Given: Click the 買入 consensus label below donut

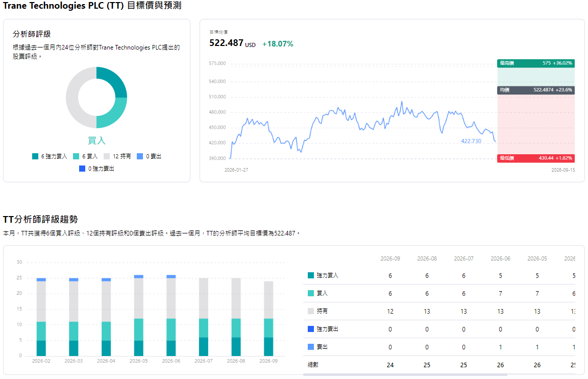Looking at the screenshot, I should pyautogui.click(x=96, y=140).
